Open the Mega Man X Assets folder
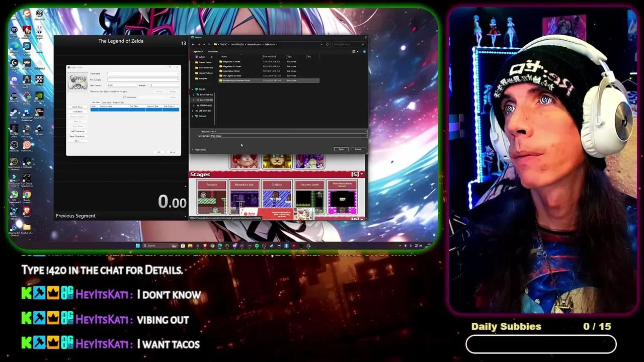Screen dimensions: 644x362 231,61
